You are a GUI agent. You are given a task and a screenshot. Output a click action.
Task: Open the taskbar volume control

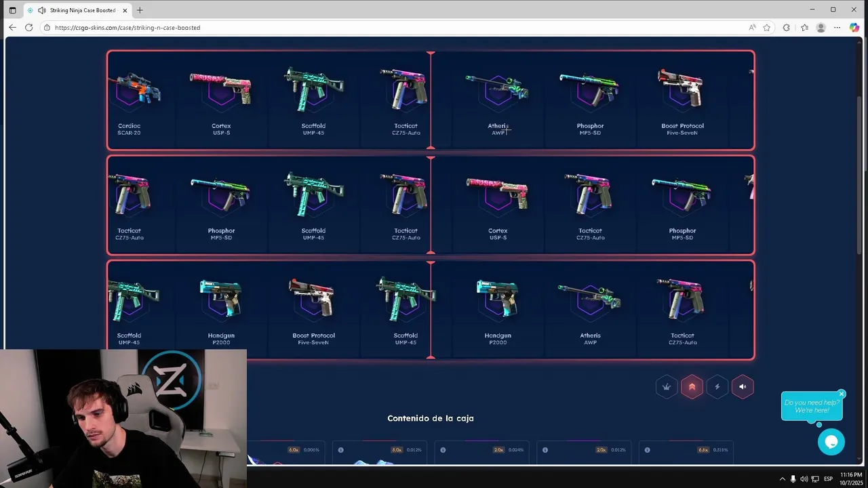804,479
